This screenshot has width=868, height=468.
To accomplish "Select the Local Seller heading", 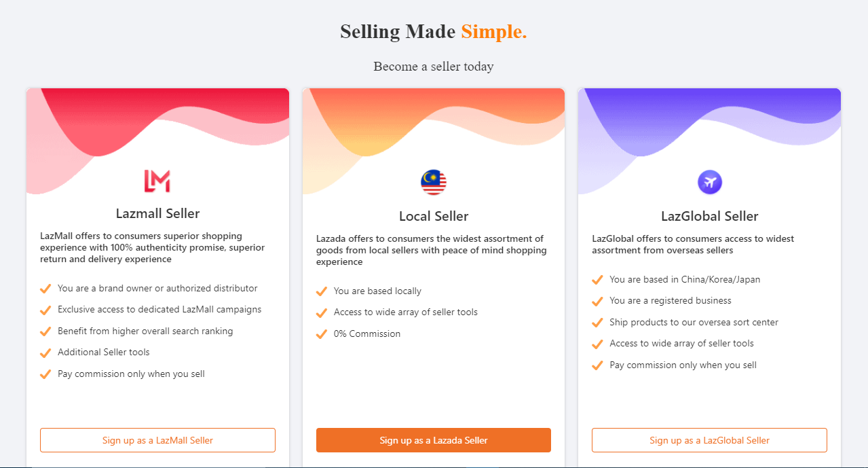I will [x=434, y=216].
